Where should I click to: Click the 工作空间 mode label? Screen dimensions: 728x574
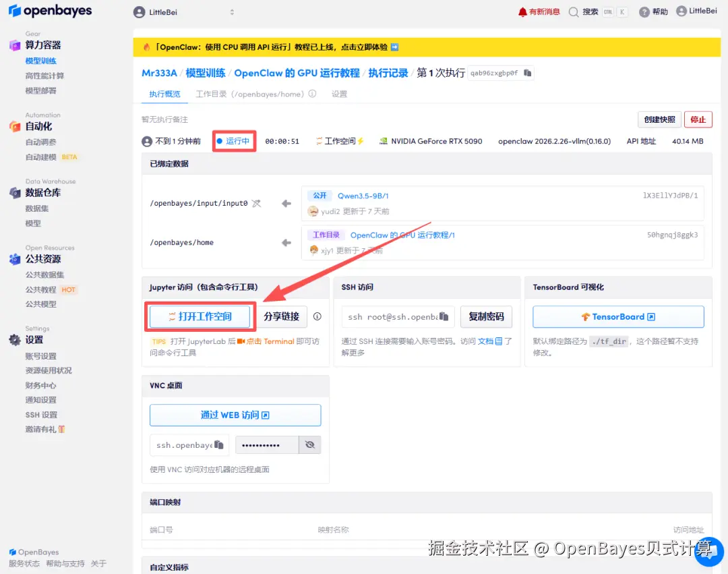[339, 141]
